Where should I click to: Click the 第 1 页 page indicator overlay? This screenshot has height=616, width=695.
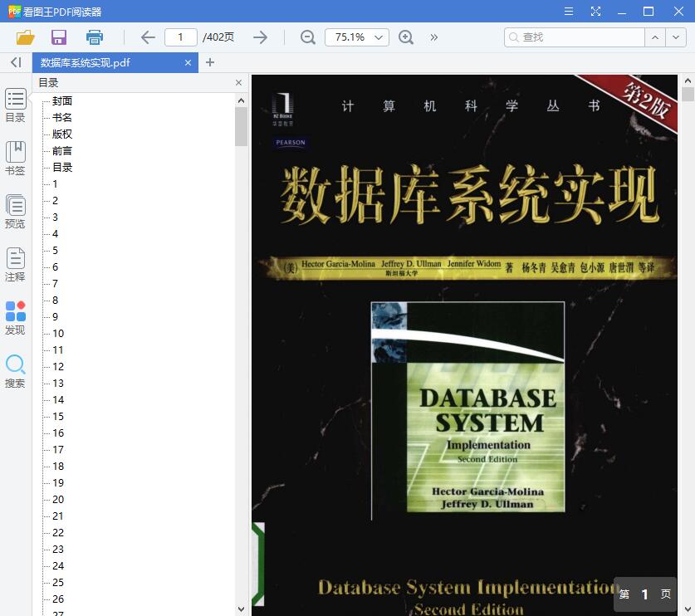(x=645, y=594)
